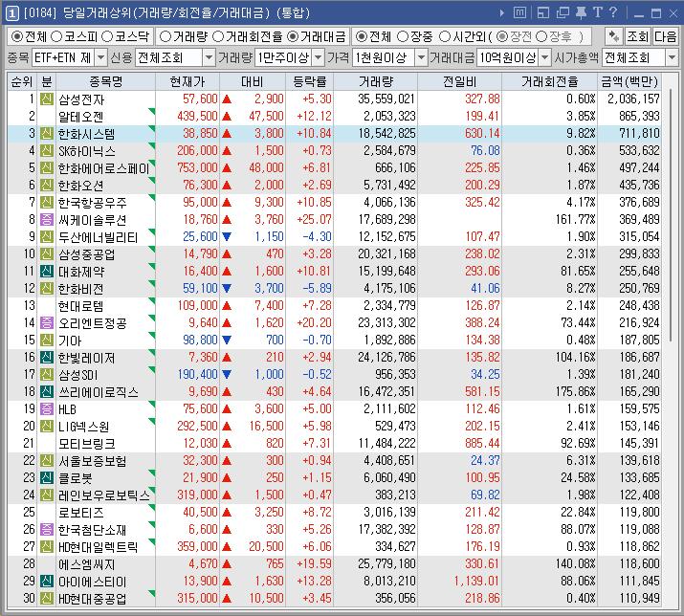Click the dark 신 badge on the 대화제약 row
Viewport: 684px width, 616px height.
click(47, 272)
